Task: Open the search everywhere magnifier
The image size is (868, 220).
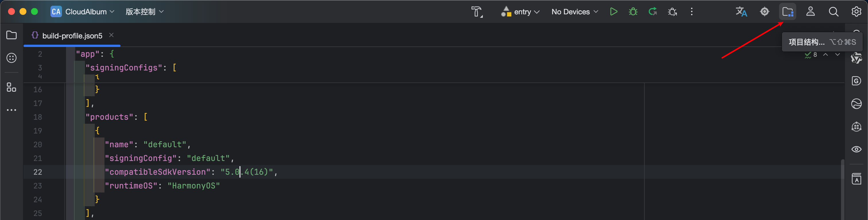Action: (833, 12)
